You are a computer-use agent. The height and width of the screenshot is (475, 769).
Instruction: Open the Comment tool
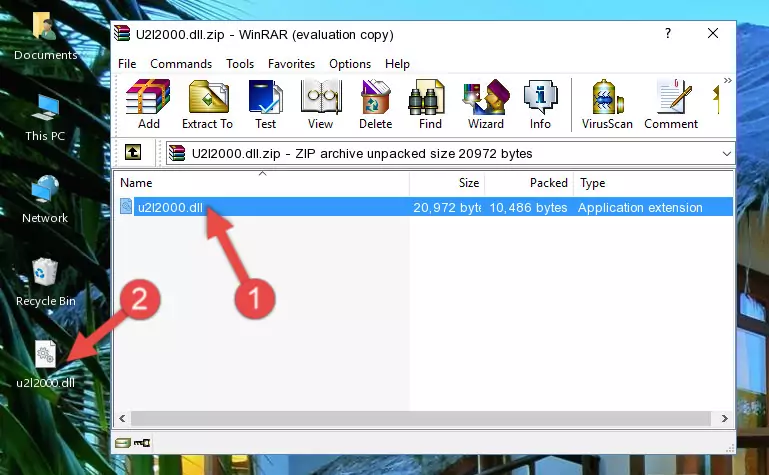tap(671, 104)
